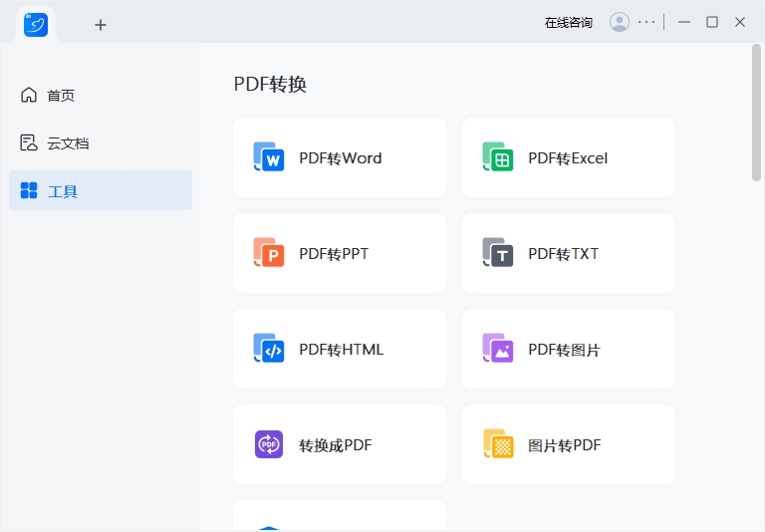Viewport: 765px width, 532px height.
Task: Open the user account avatar
Action: tap(620, 22)
